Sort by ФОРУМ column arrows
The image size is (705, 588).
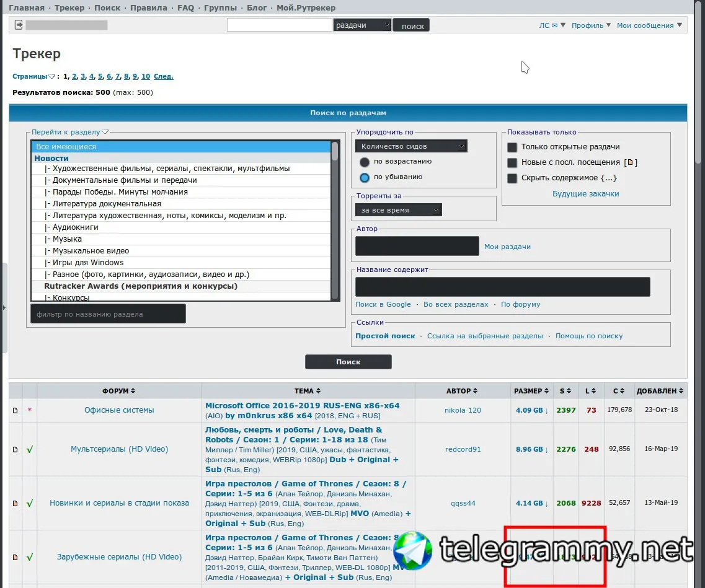coord(133,391)
